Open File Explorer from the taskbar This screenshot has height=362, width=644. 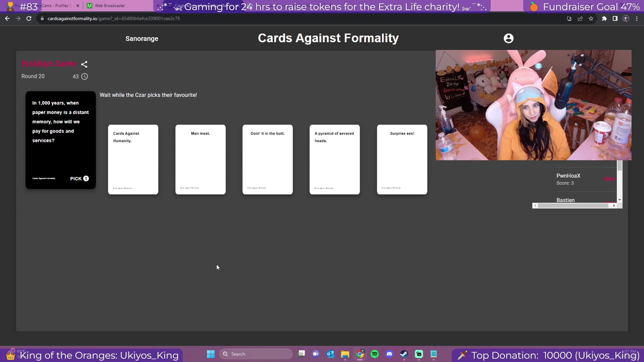tap(345, 354)
